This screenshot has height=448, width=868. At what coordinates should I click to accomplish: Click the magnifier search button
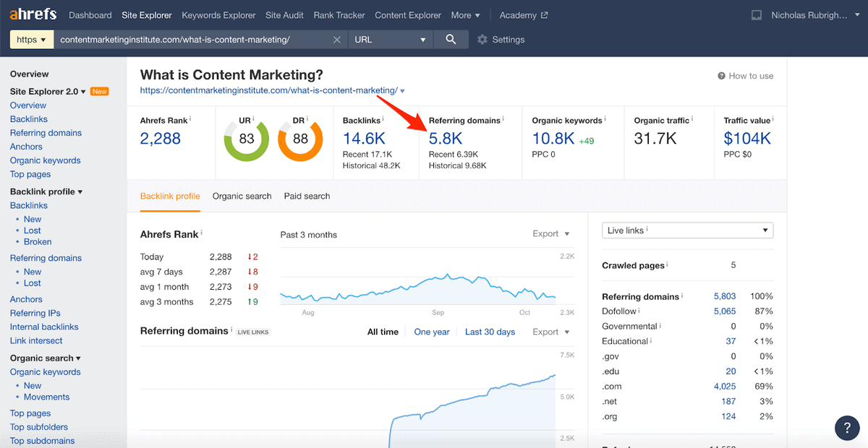coord(451,40)
